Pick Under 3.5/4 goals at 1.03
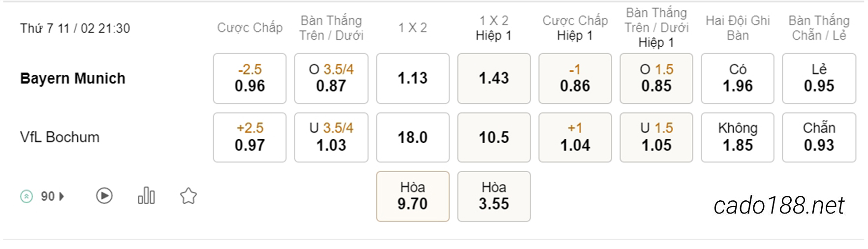868x249 pixels. click(x=331, y=137)
